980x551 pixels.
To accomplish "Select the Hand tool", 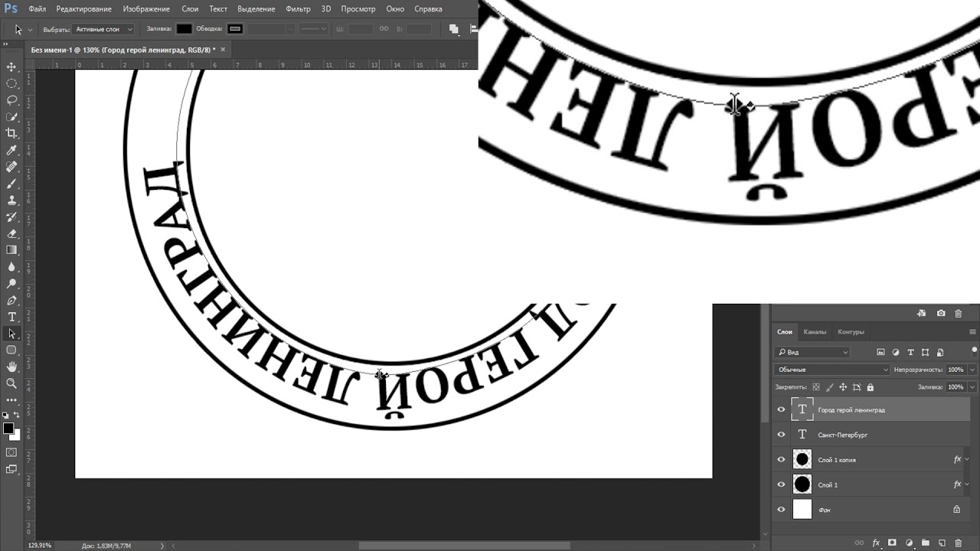I will coord(11,367).
